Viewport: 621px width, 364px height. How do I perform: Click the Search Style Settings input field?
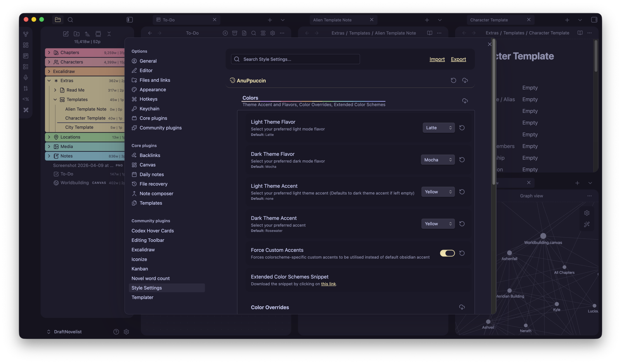(295, 59)
